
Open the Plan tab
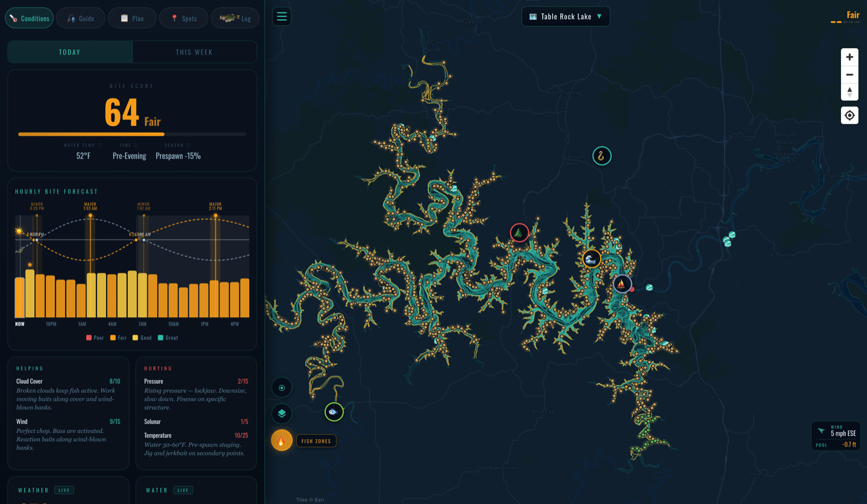tap(132, 18)
